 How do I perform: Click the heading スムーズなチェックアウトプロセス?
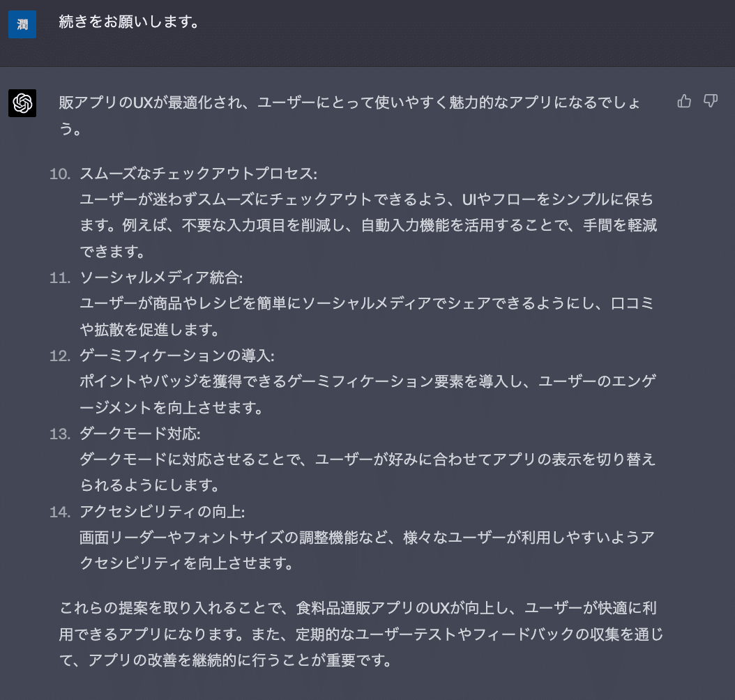(x=199, y=174)
